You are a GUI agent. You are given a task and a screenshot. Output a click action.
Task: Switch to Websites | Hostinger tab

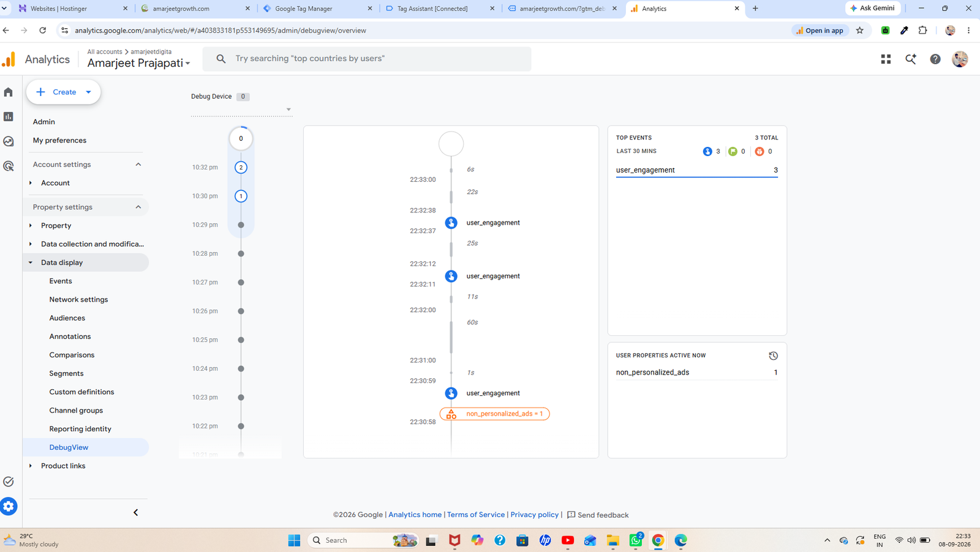tap(72, 9)
